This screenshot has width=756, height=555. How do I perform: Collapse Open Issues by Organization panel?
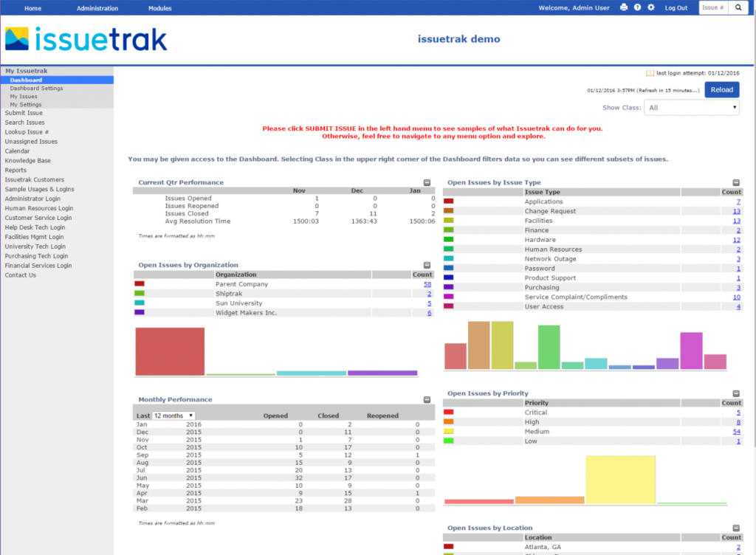pyautogui.click(x=427, y=266)
